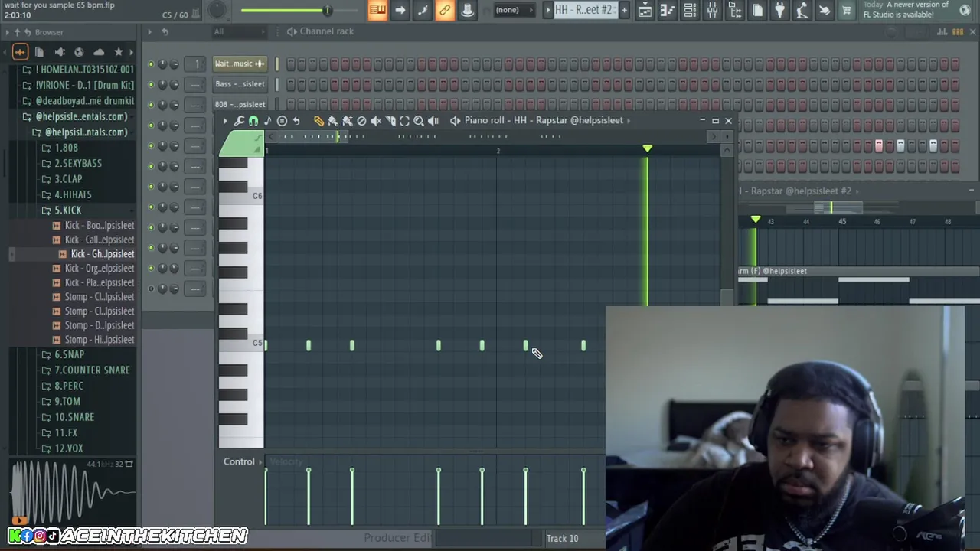Adjust the Wait..music channel pan knob
Screen dimensions: 980x551
[162, 64]
